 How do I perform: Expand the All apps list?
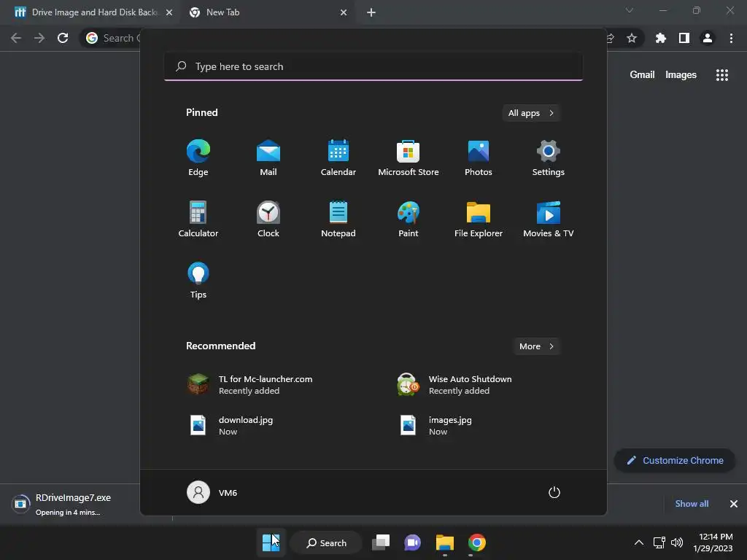[531, 113]
